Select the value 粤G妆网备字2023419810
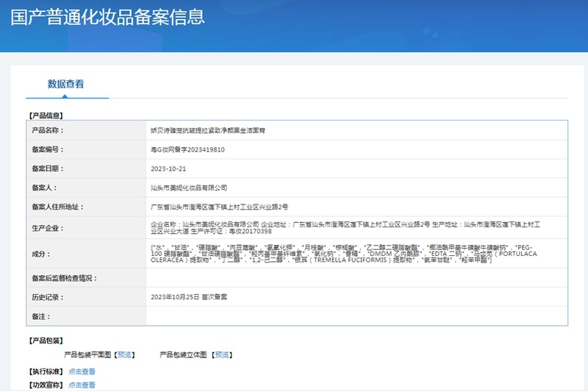 pyautogui.click(x=187, y=150)
